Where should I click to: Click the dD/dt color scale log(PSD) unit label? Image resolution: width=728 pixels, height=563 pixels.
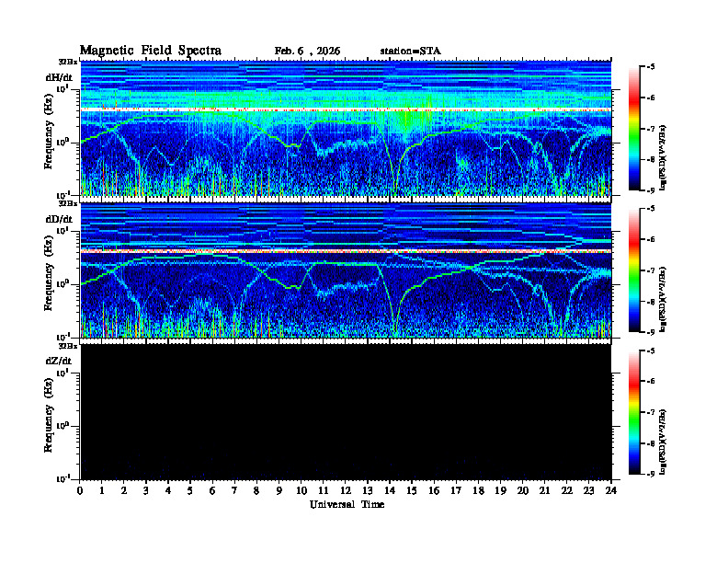click(x=663, y=299)
